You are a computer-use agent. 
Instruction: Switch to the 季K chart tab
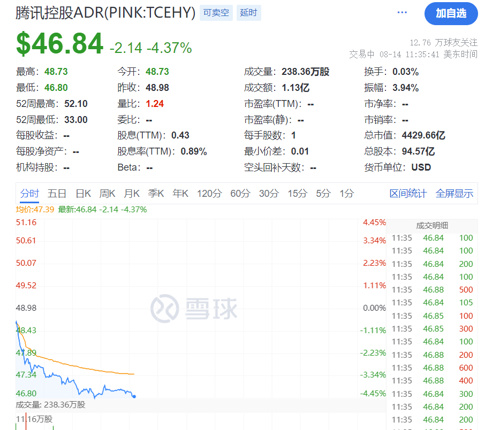(156, 193)
